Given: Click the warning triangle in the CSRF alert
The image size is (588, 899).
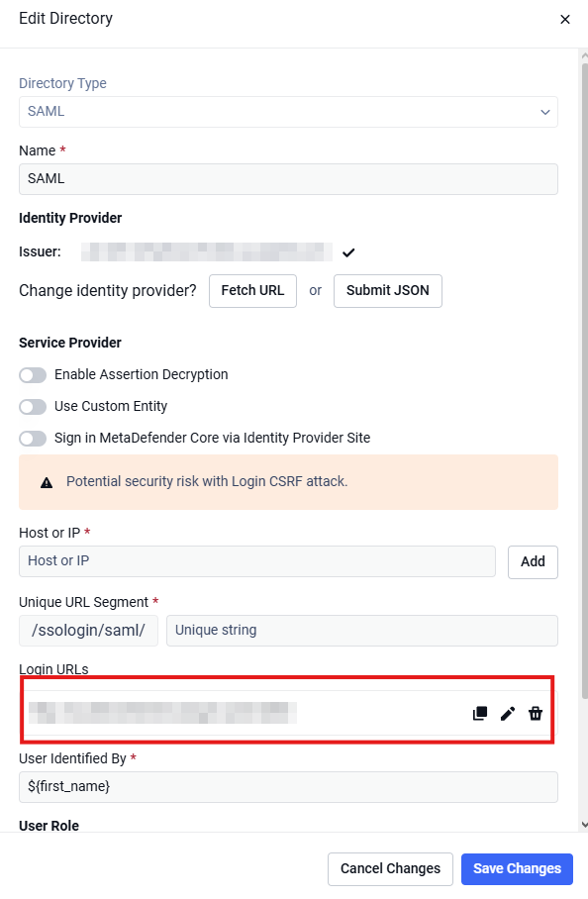Looking at the screenshot, I should 47,483.
